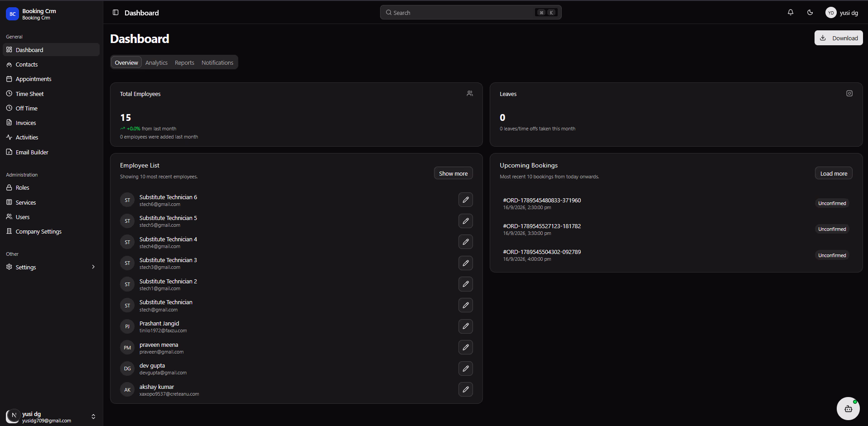Click the Booking Crm BC logo
Screen dimensions: 868x426
click(x=12, y=14)
